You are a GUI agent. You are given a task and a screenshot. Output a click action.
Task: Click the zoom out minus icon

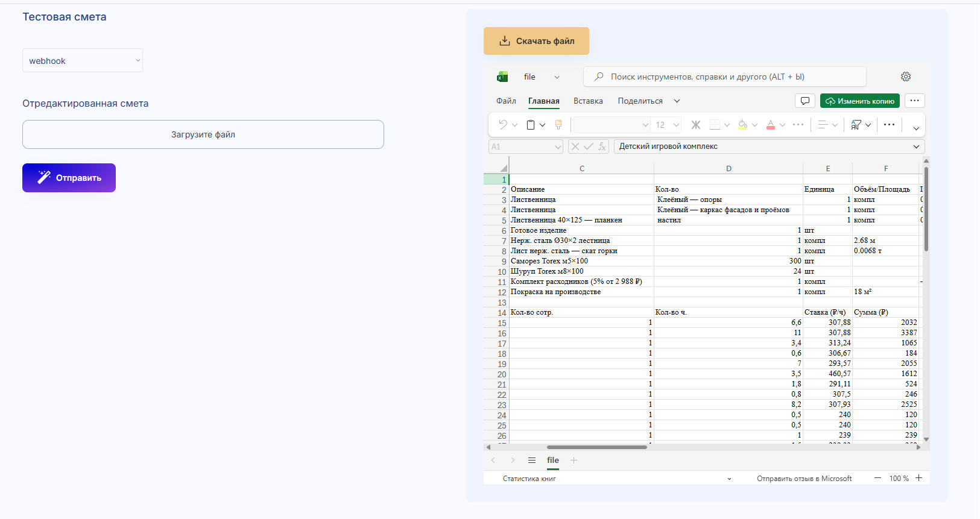[x=877, y=478]
